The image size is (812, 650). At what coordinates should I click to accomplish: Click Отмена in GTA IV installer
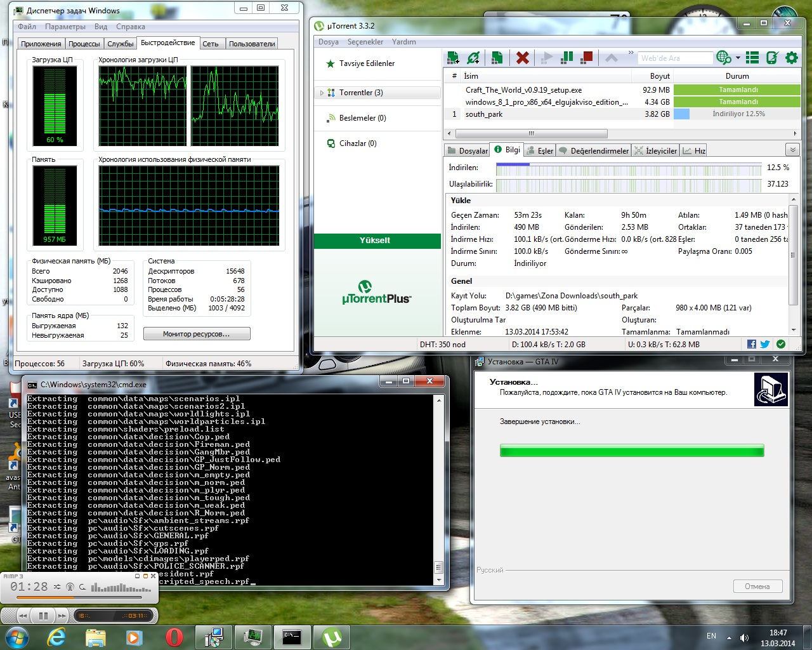757,587
